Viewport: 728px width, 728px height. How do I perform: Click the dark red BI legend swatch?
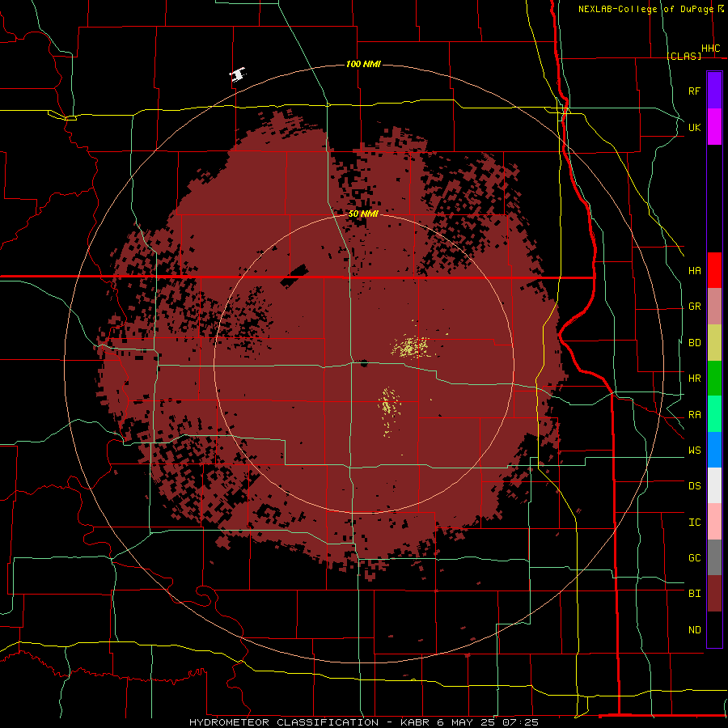click(714, 594)
